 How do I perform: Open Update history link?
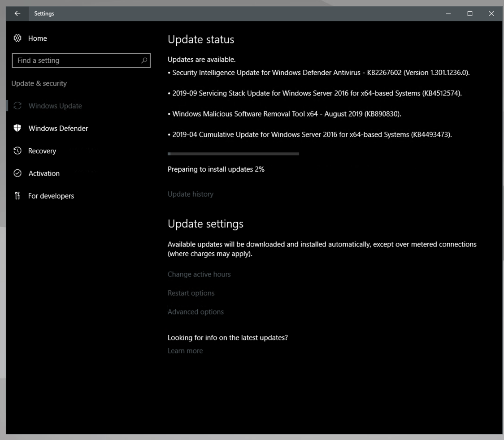[x=190, y=194]
